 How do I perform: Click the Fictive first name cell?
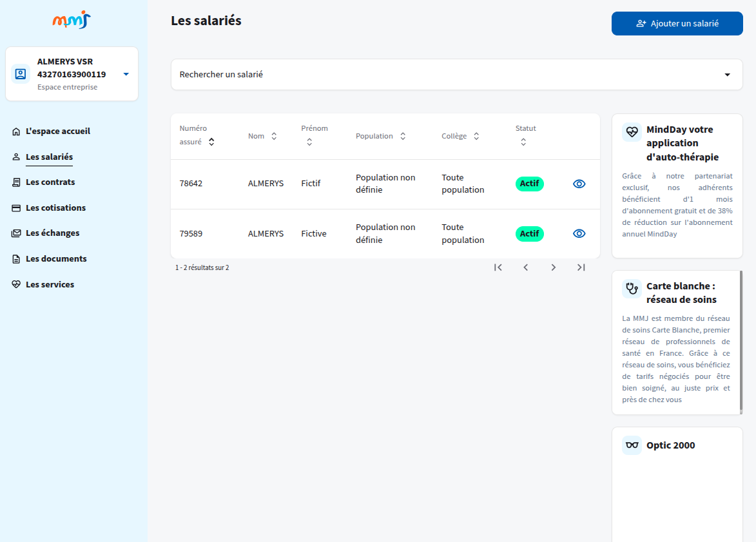pyautogui.click(x=314, y=233)
